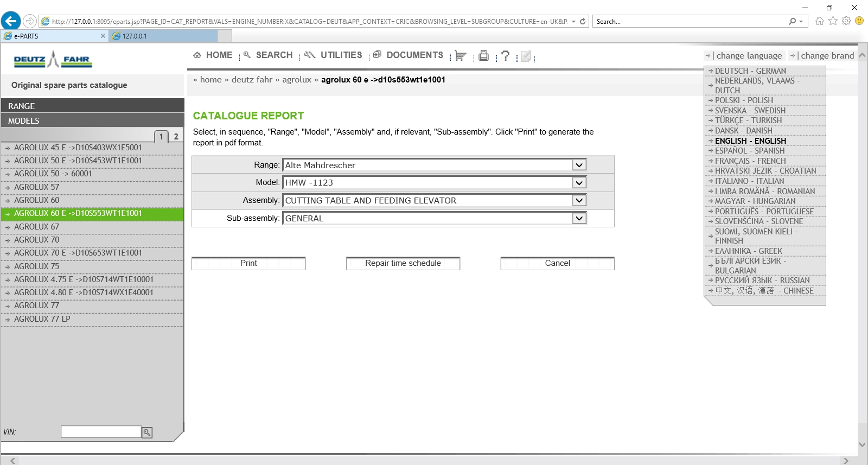
Task: Click the Cancel button
Action: click(558, 263)
